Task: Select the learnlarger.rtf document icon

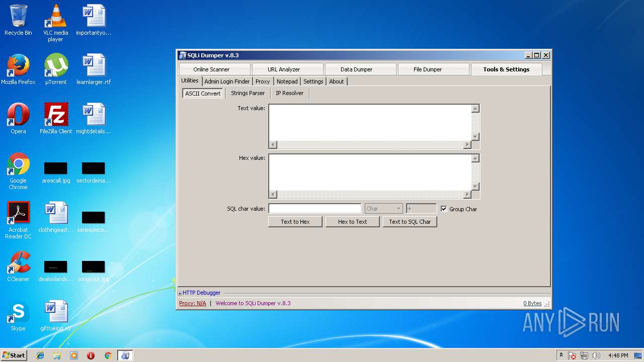Action: pyautogui.click(x=94, y=69)
